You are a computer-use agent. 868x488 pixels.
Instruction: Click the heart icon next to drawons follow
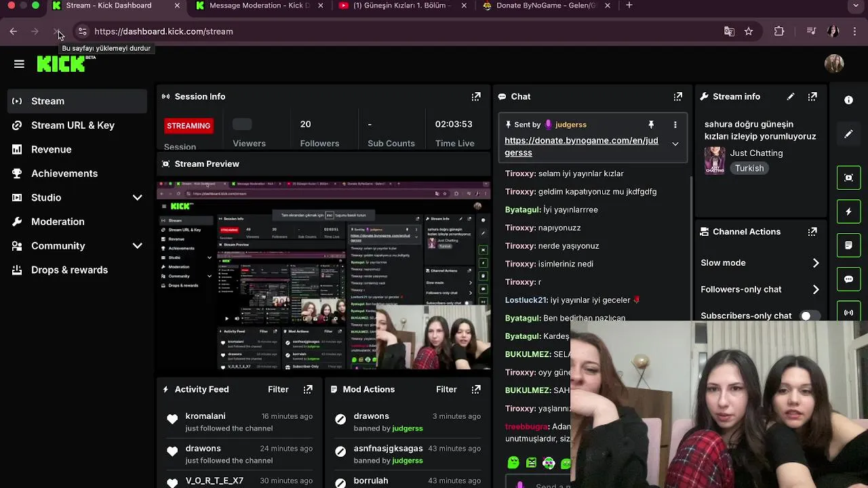(x=172, y=451)
